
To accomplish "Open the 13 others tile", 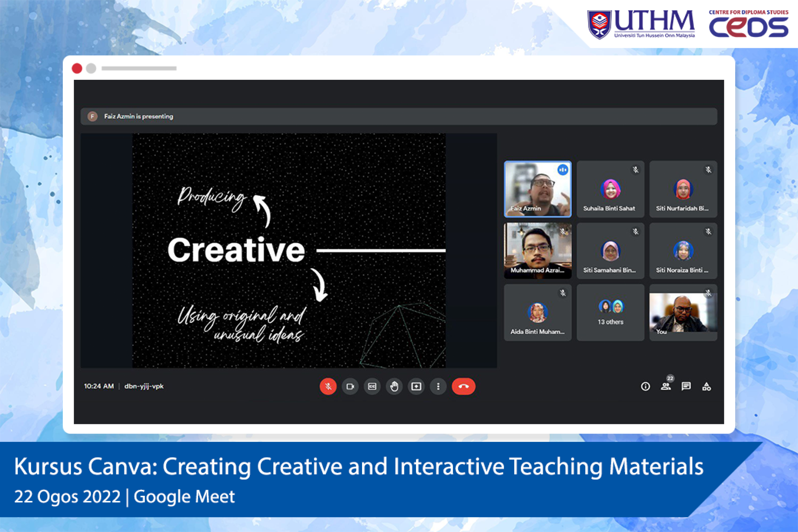I will point(610,313).
